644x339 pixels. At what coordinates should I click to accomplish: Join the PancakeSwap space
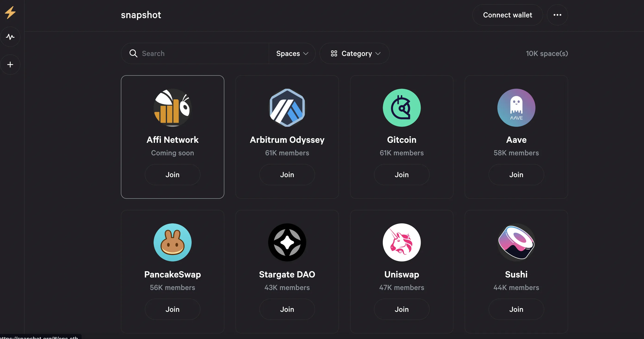tap(173, 309)
